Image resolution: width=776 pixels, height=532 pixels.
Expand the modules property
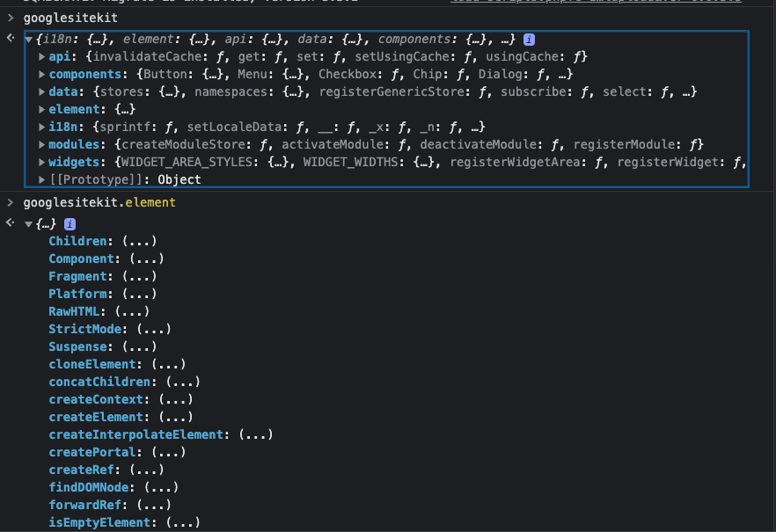pyautogui.click(x=40, y=144)
